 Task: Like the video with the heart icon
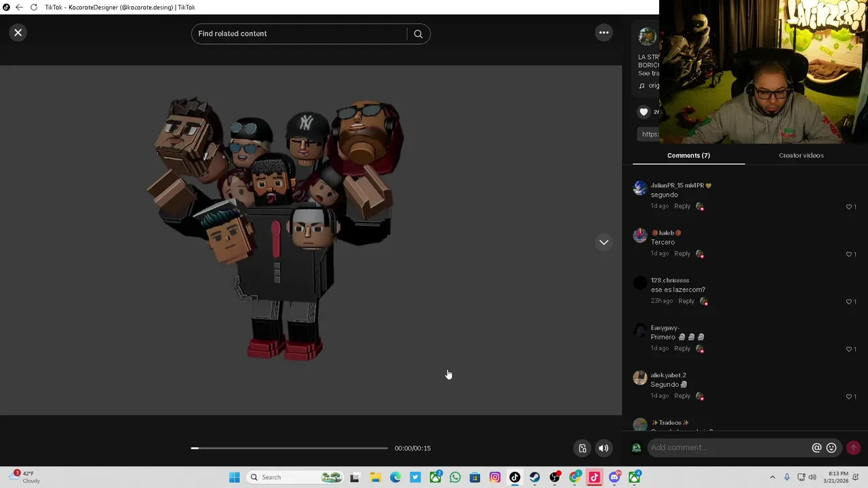coord(644,112)
